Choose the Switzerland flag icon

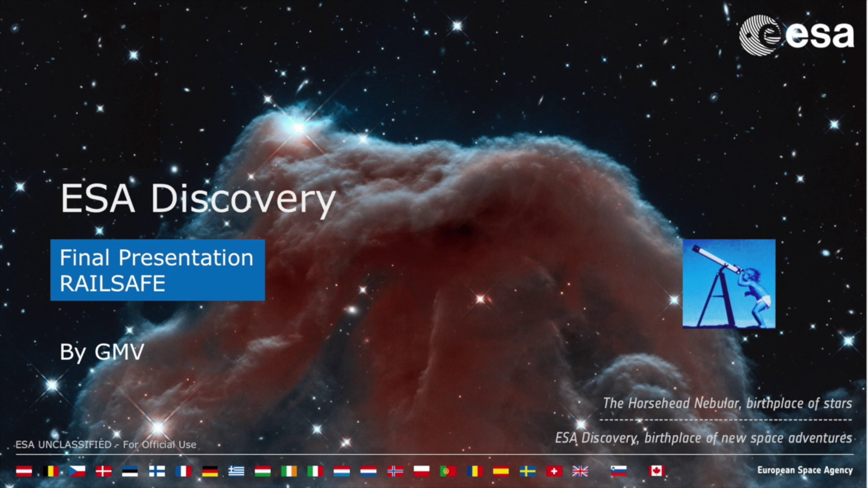pyautogui.click(x=554, y=471)
